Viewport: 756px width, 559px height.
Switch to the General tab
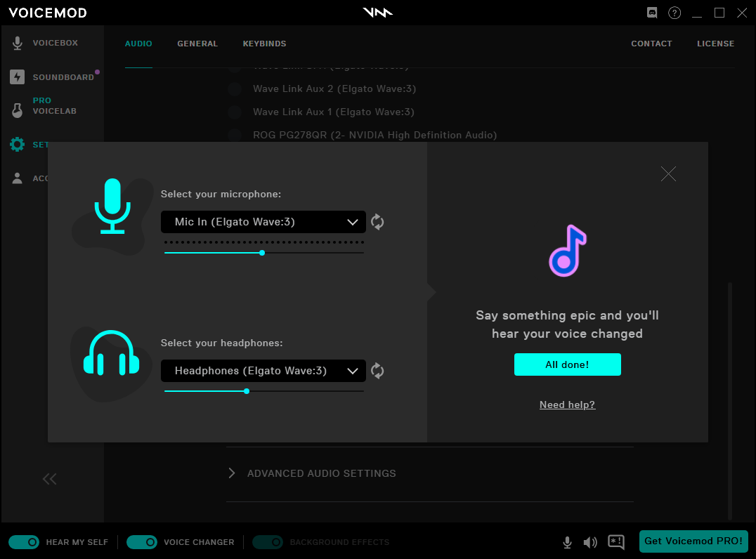197,44
